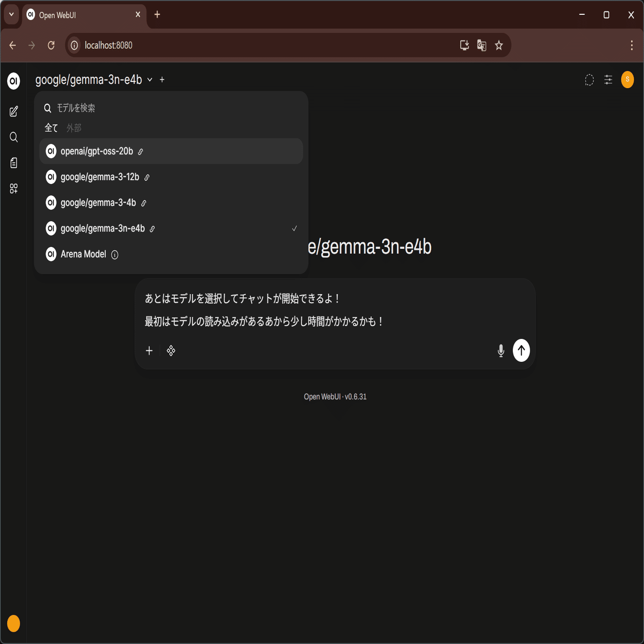Start a new chat with pencil icon
This screenshot has height=644, width=644.
(14, 112)
